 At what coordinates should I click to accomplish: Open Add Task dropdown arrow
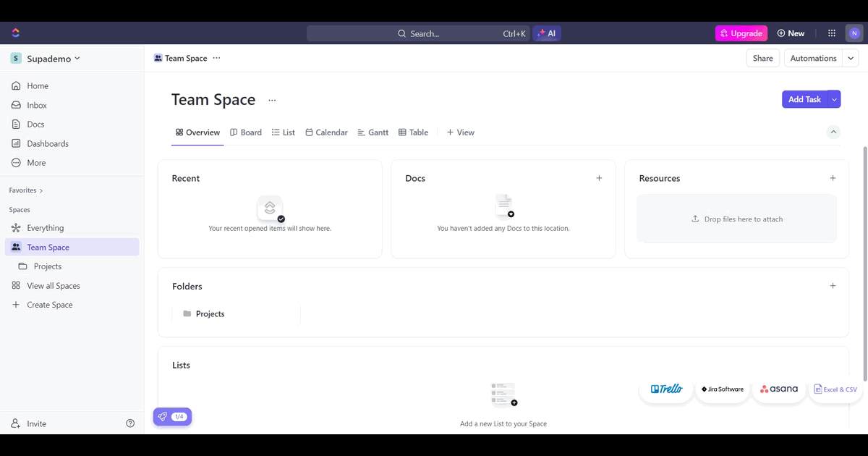tap(834, 99)
